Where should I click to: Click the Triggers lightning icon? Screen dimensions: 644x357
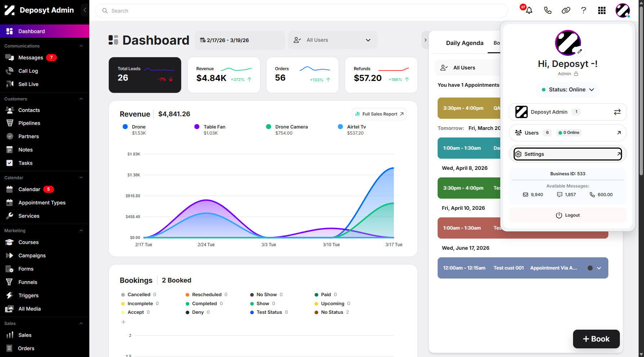pyautogui.click(x=10, y=295)
